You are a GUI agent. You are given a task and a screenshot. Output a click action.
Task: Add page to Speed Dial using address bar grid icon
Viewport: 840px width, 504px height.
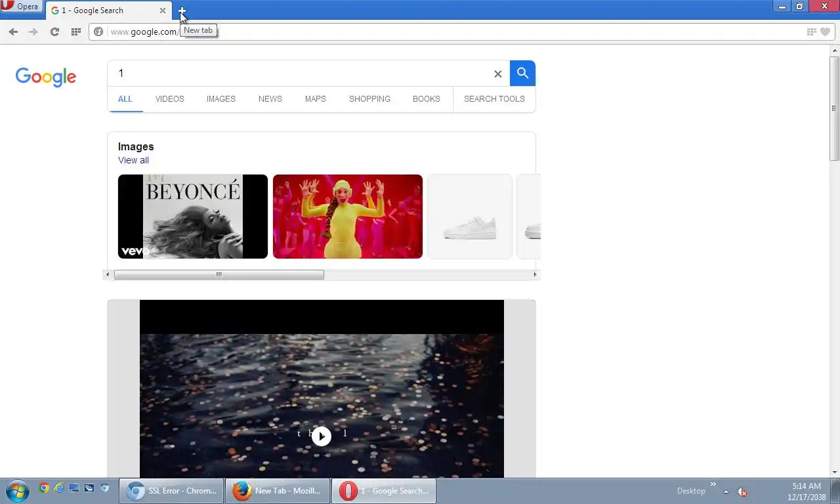click(x=812, y=31)
